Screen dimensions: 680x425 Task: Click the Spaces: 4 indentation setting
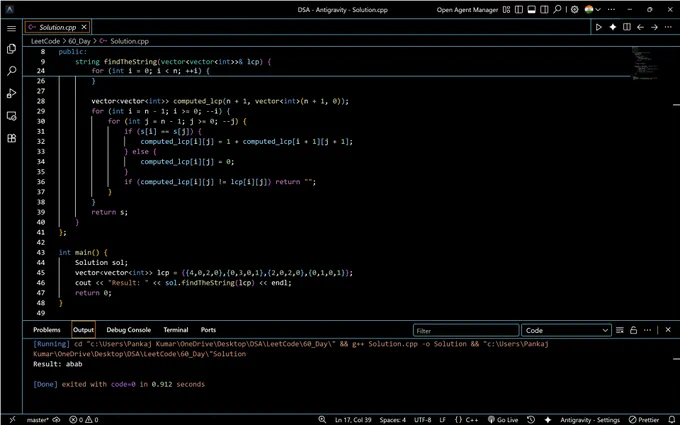[x=393, y=420]
